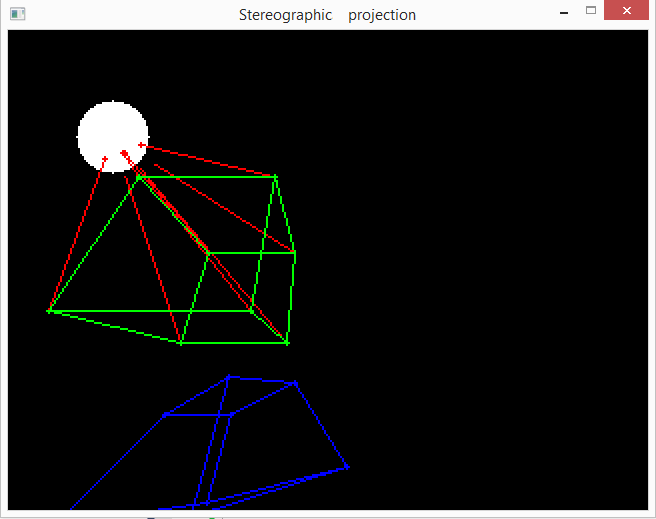Click the top-left green vertex below the sphere
Image resolution: width=656 pixels, height=519 pixels.
(x=138, y=177)
